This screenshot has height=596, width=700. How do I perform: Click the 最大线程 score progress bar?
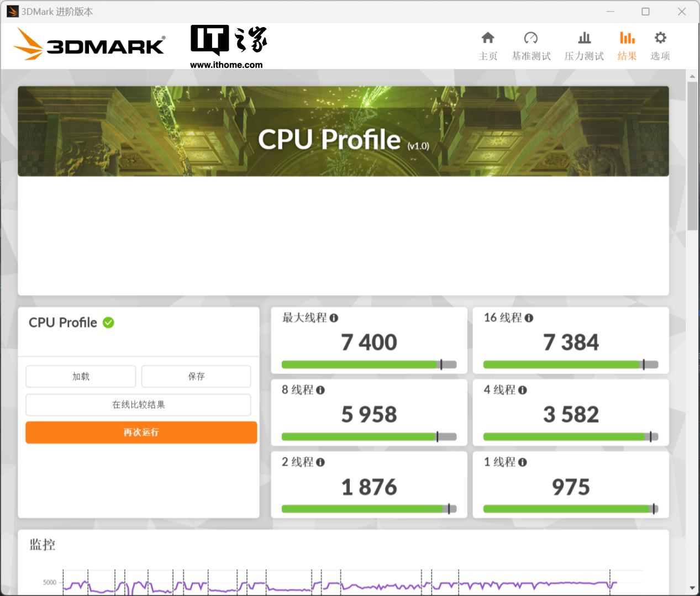point(369,365)
